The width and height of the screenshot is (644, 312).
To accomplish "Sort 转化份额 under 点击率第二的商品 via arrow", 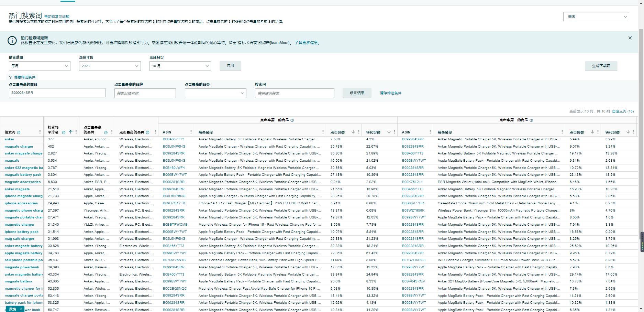I will 628,132.
